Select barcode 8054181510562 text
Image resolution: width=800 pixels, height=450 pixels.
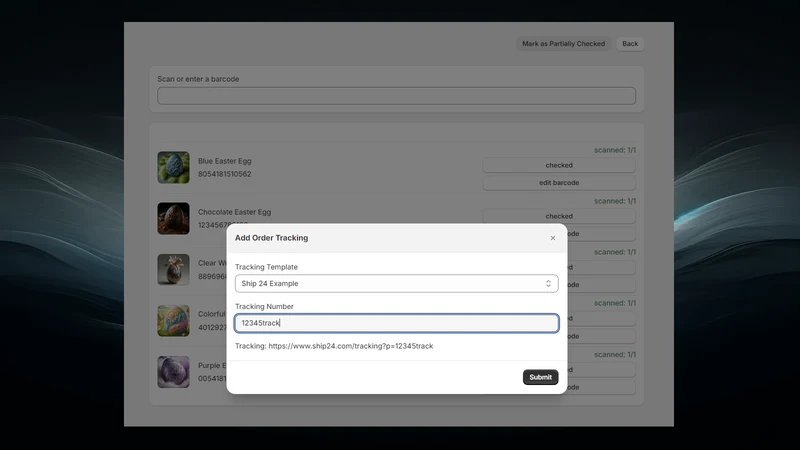(x=224, y=174)
